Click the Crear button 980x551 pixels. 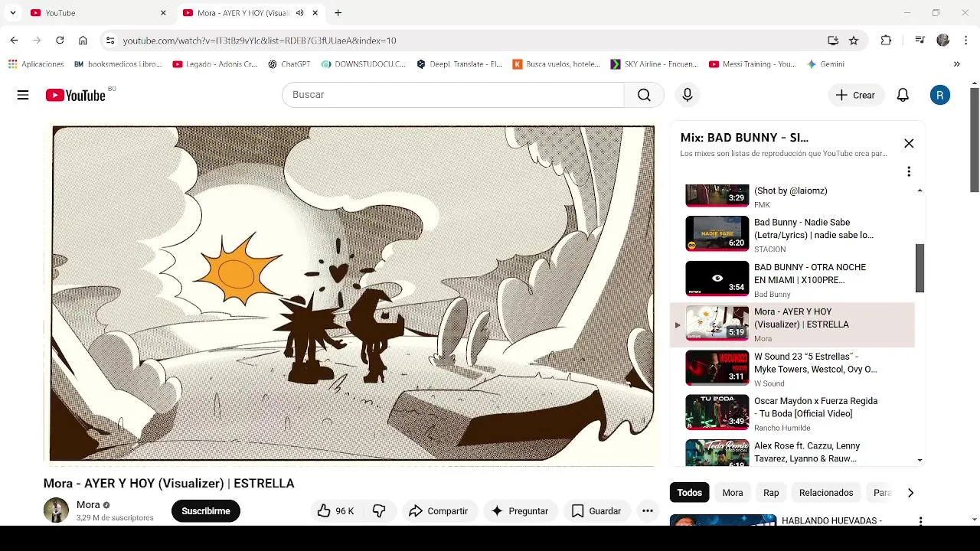point(856,95)
